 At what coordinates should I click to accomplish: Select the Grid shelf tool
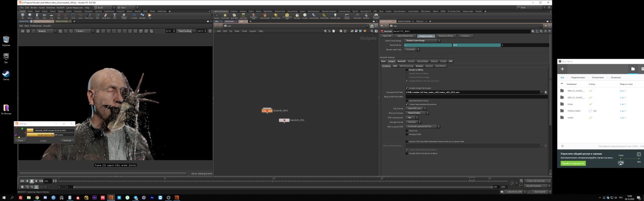[51, 16]
